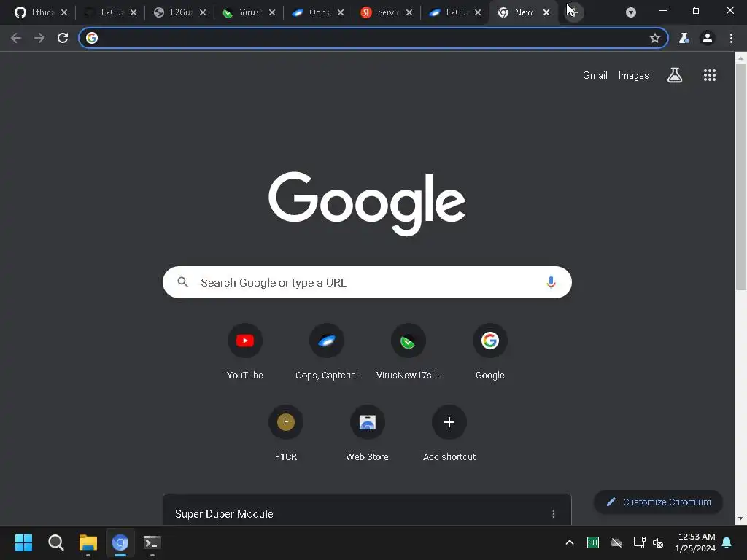Open Windows taskbar search
The height and width of the screenshot is (560, 747).
pos(55,542)
